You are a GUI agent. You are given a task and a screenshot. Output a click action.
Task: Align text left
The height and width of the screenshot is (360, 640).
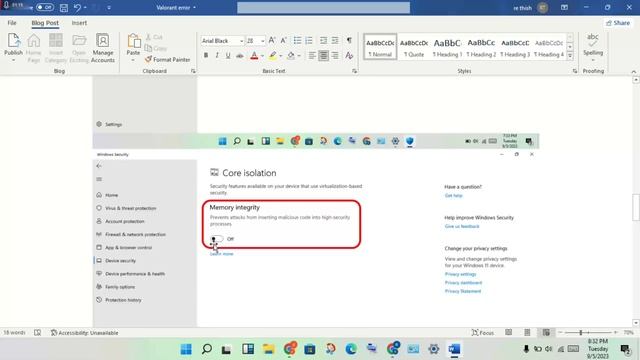coord(312,56)
